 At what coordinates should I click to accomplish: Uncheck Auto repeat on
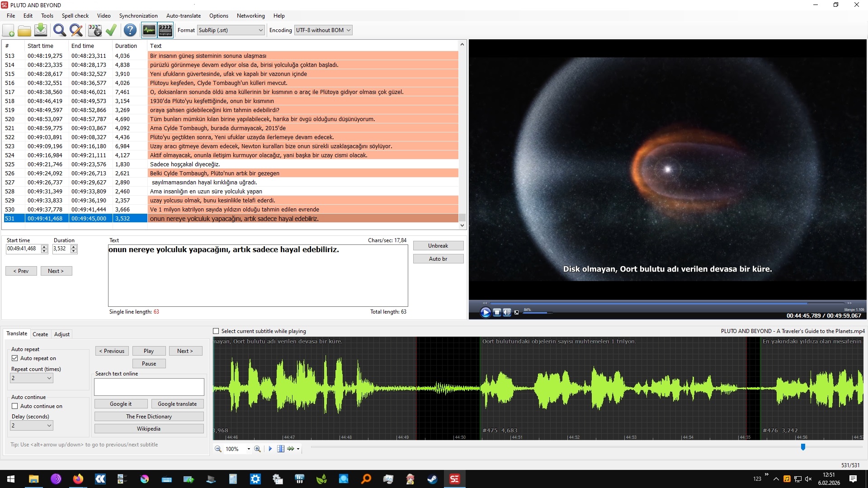tap(15, 358)
